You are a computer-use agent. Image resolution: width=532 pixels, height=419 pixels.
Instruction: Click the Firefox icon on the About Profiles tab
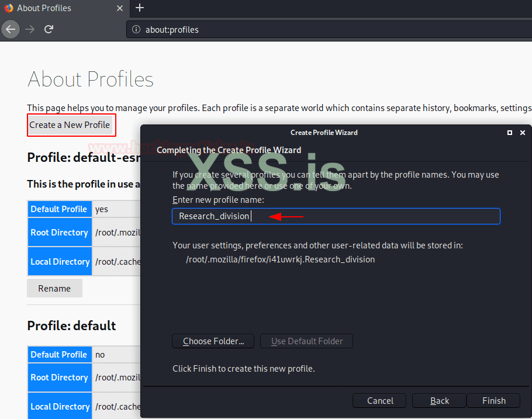click(9, 8)
